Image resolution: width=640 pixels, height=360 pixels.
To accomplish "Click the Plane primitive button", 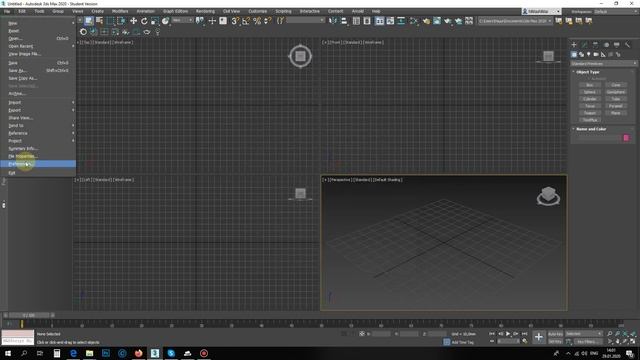I will tap(616, 113).
